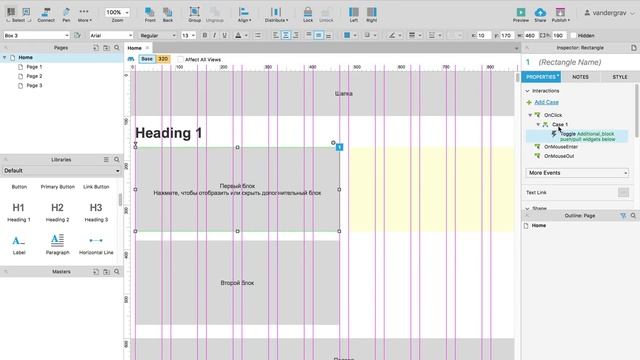Screen dimensions: 640x360
Task: Switch to the NOTES tab
Action: tap(580, 77)
